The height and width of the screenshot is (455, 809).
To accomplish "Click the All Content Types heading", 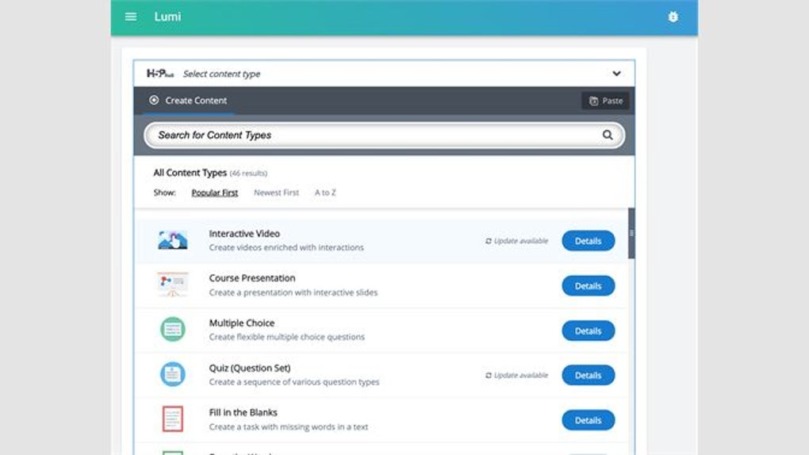I will (x=190, y=173).
